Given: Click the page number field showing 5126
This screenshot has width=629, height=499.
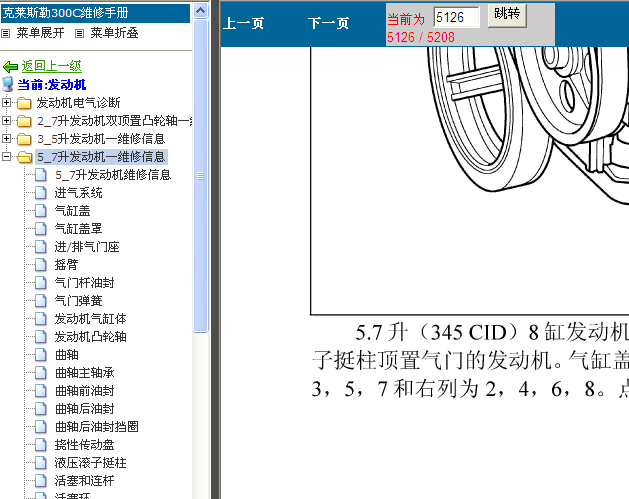Looking at the screenshot, I should pyautogui.click(x=457, y=17).
